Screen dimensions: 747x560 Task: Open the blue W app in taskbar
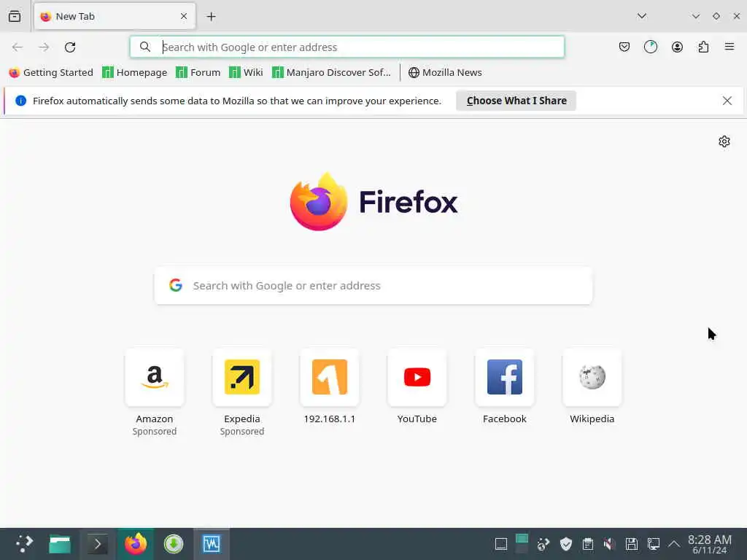(212, 544)
